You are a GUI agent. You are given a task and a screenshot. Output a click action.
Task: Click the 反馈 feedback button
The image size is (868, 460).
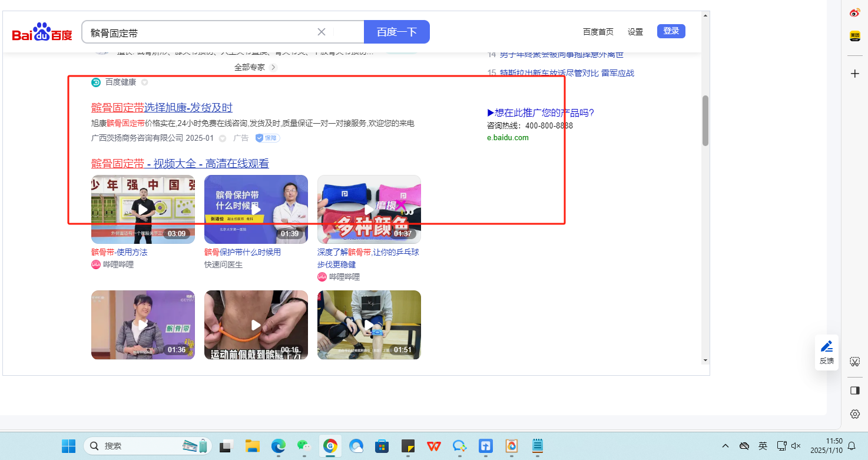coord(827,352)
